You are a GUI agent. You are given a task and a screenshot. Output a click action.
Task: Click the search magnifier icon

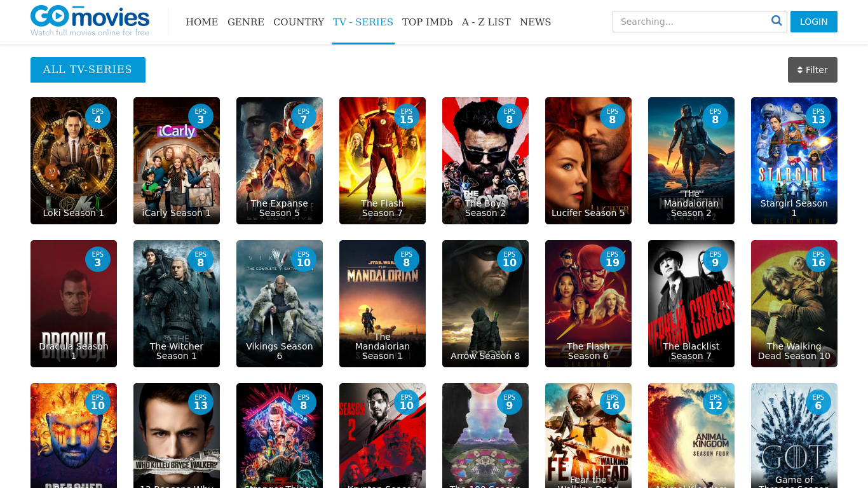point(776,21)
